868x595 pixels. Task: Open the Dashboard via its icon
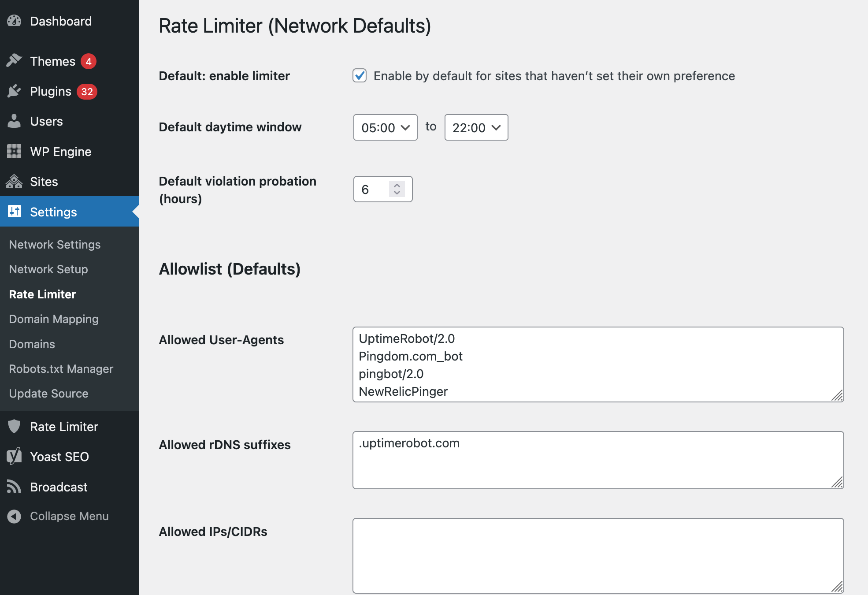[15, 21]
